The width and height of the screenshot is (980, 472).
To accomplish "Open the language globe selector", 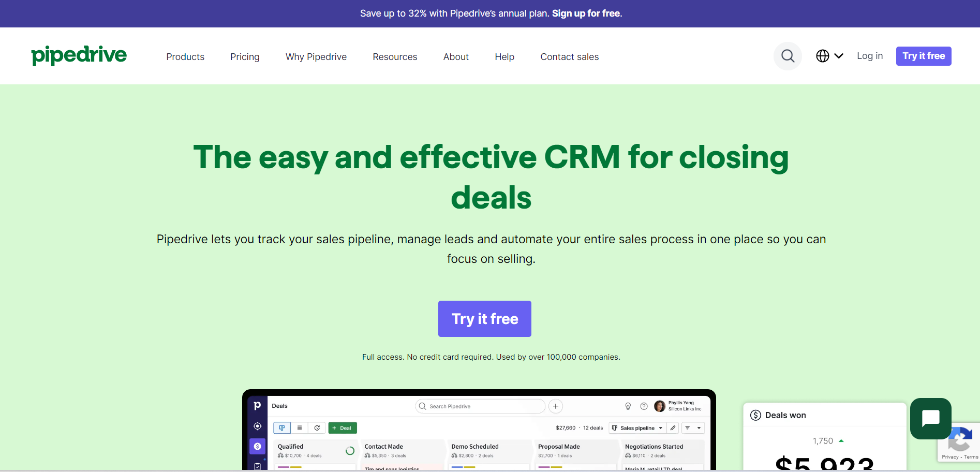I will [829, 56].
